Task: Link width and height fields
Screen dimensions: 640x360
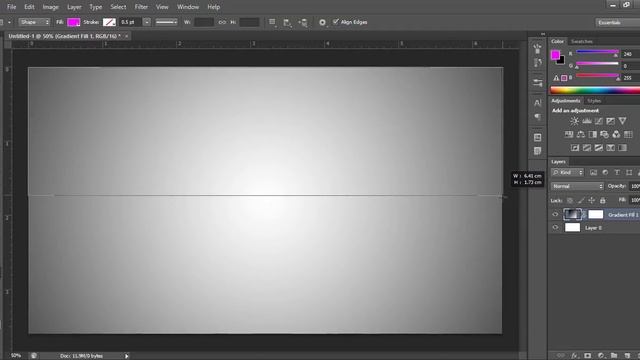Action: (222, 22)
